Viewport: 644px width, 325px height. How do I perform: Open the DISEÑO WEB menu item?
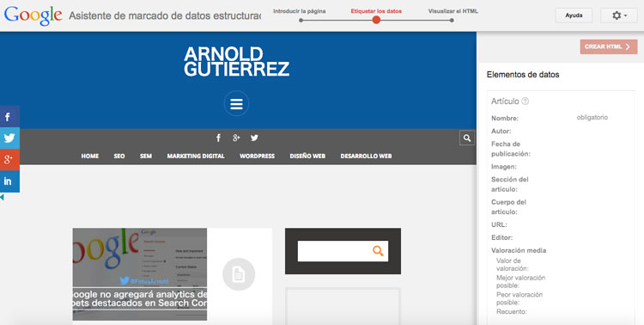pyautogui.click(x=307, y=156)
